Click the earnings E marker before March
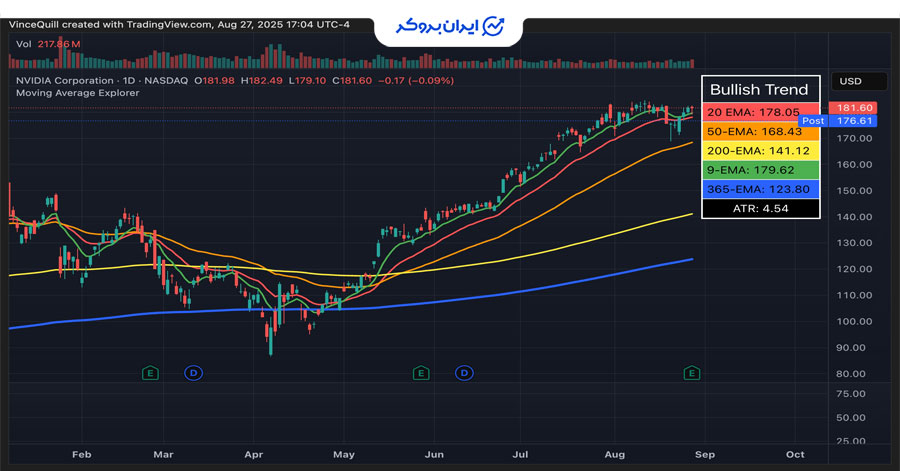This screenshot has width=900, height=471. click(150, 373)
